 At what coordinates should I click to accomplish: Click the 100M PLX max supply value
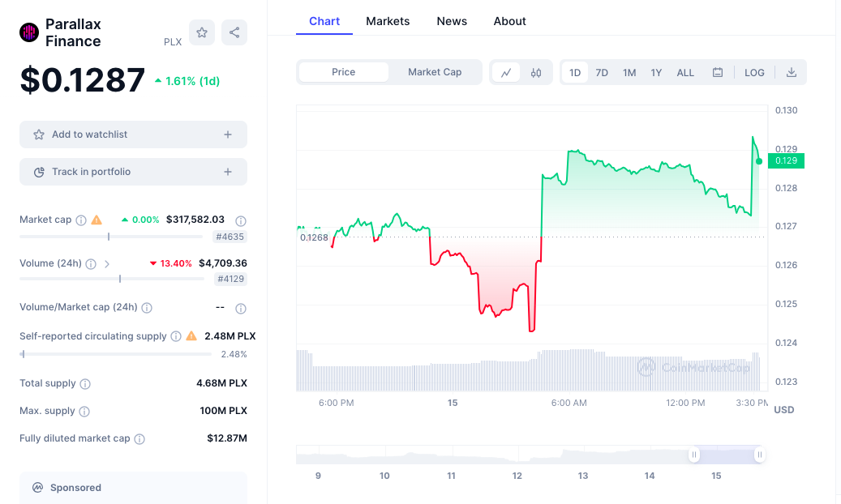(224, 411)
